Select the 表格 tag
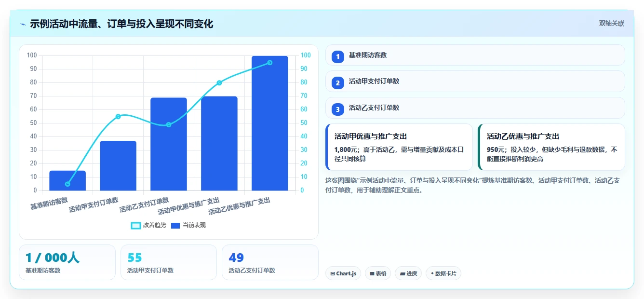The height and width of the screenshot is (299, 644). point(378,273)
